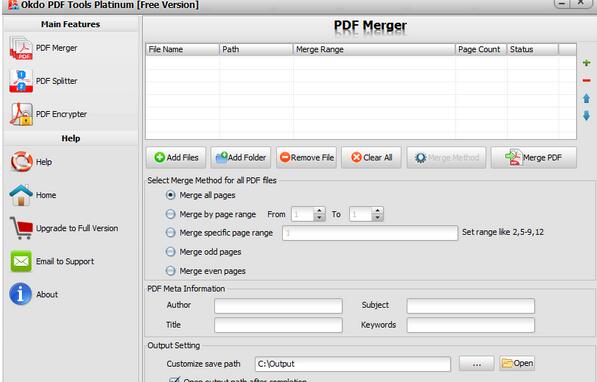Viewport: 597px width, 382px height.
Task: Open the PDF Merger feature icon
Action: point(21,48)
